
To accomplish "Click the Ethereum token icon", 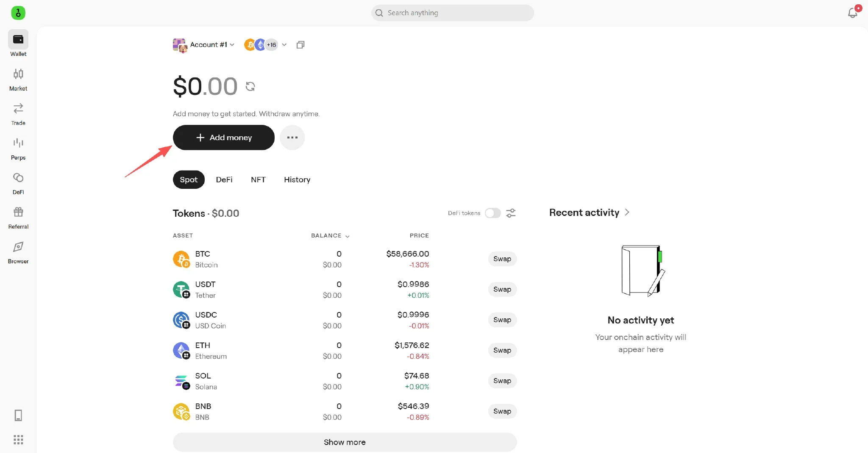I will pyautogui.click(x=181, y=351).
